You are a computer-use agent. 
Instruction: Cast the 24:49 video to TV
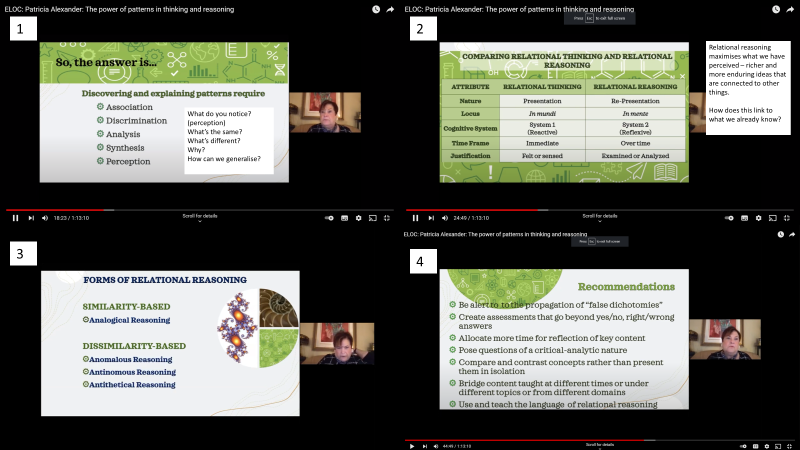point(773,218)
